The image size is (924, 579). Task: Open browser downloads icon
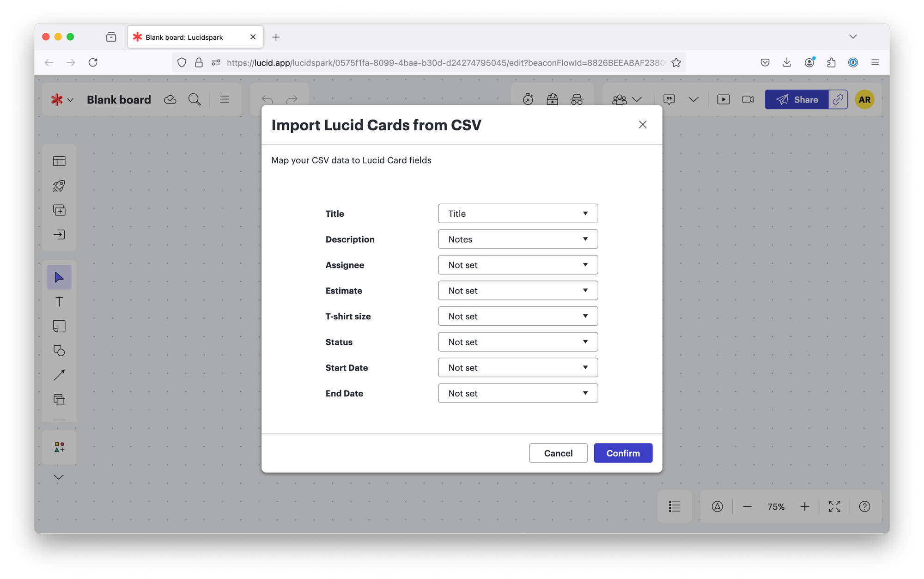point(787,62)
